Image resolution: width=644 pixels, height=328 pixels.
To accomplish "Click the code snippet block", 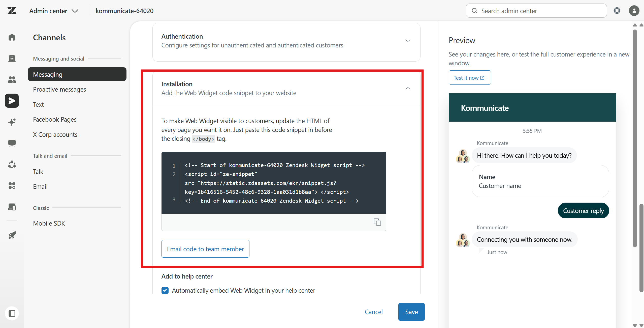I will pos(274,183).
